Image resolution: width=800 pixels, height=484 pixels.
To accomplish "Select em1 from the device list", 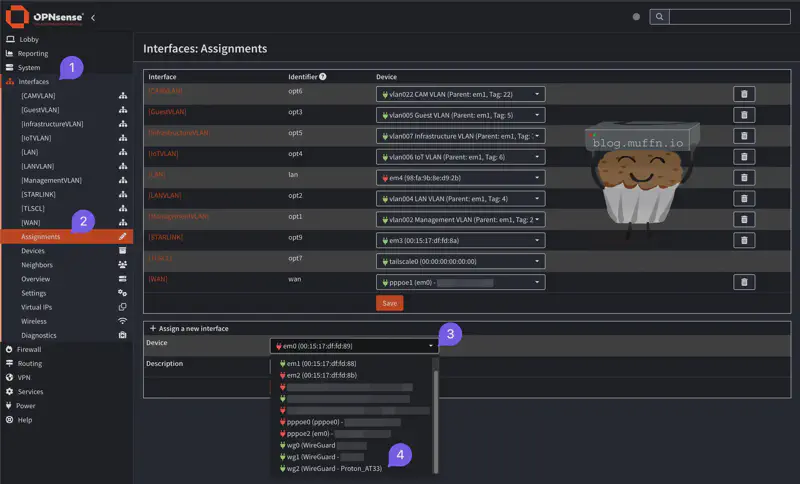I will click(320, 363).
